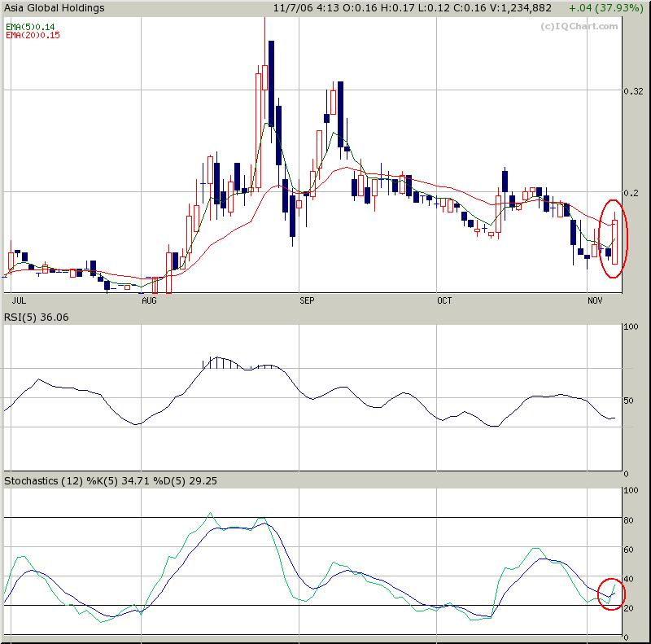Click the 0.2 price axis label

click(x=631, y=192)
